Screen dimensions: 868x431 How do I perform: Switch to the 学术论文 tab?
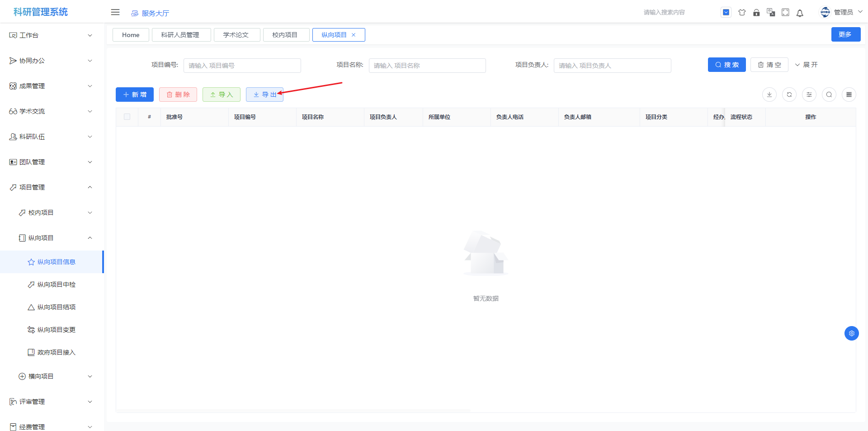coord(236,35)
